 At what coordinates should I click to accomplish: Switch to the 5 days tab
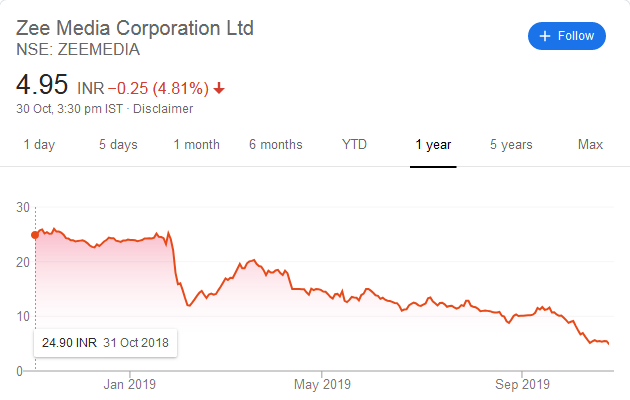pos(118,145)
